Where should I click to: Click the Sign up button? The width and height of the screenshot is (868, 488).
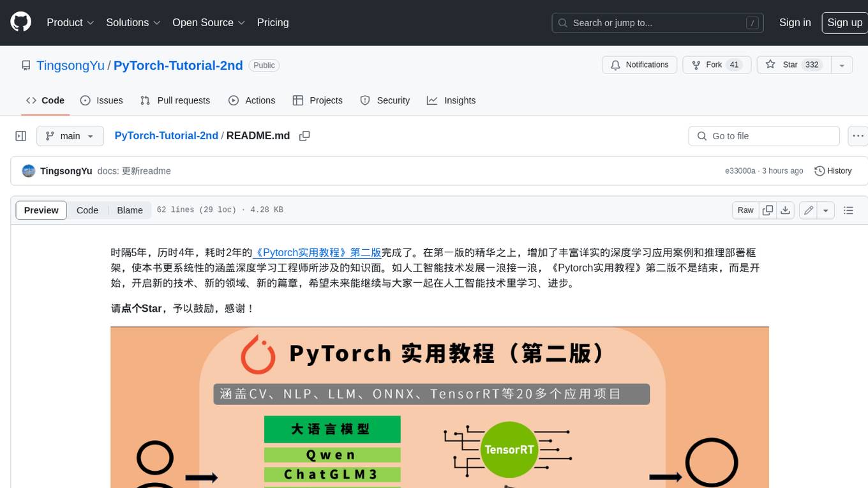pos(844,22)
